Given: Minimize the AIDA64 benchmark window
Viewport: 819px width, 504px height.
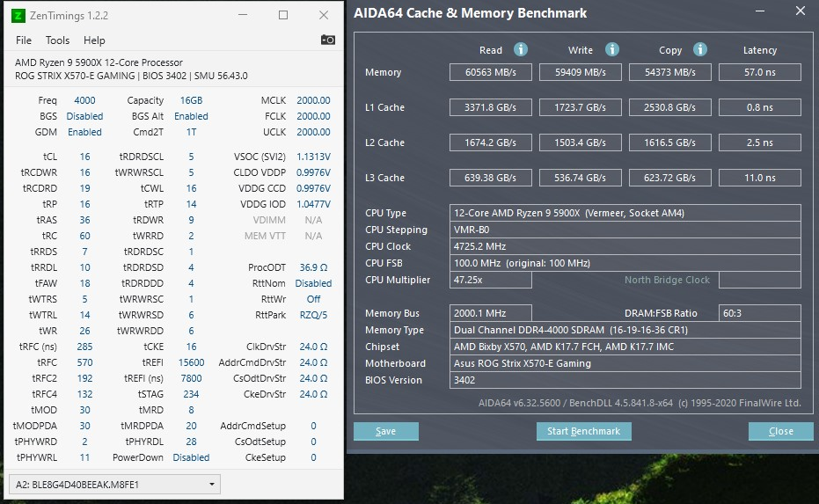Looking at the screenshot, I should (x=760, y=11).
